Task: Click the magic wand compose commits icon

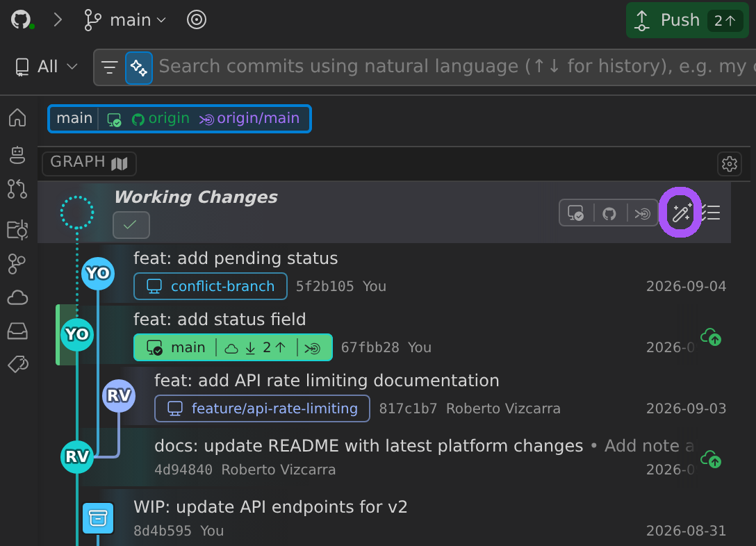Action: tap(681, 213)
